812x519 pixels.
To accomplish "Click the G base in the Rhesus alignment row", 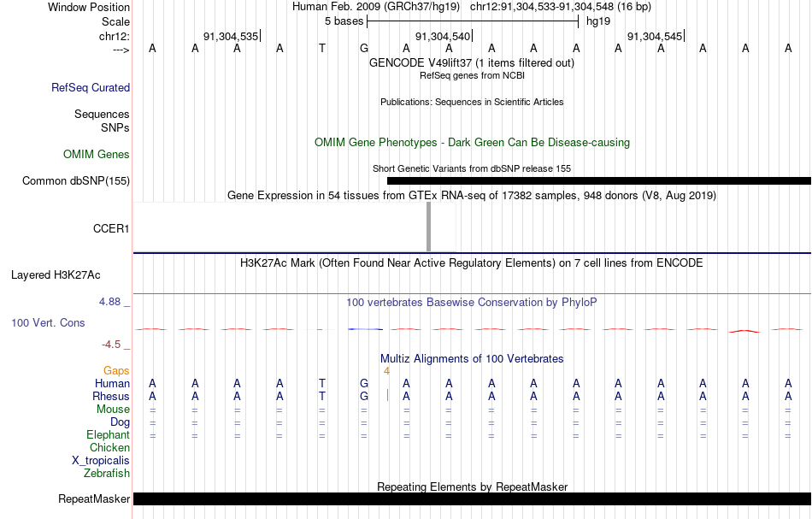I will click(364, 396).
